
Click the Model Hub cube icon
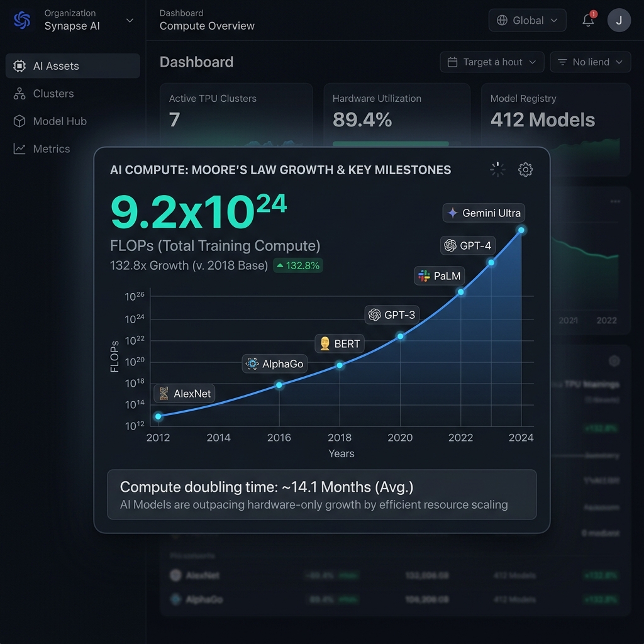pos(19,121)
